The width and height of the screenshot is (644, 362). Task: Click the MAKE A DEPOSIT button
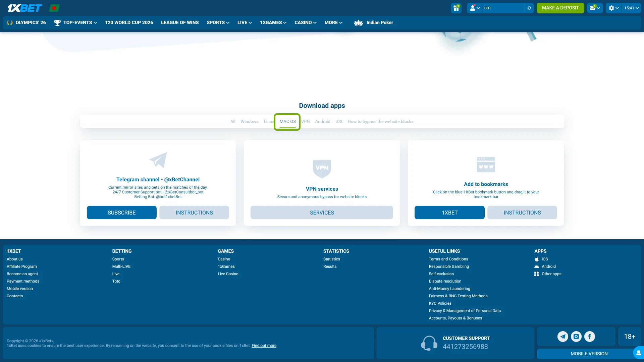tap(560, 8)
